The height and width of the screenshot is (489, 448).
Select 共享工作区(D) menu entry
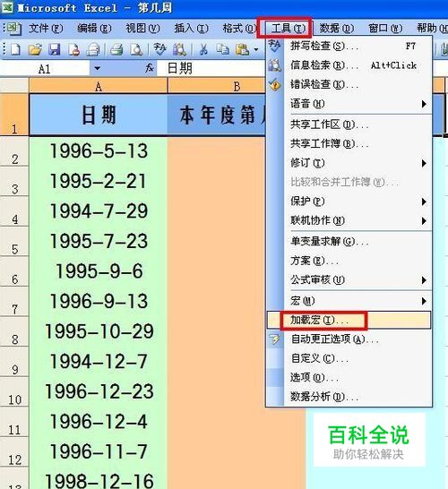point(349,124)
